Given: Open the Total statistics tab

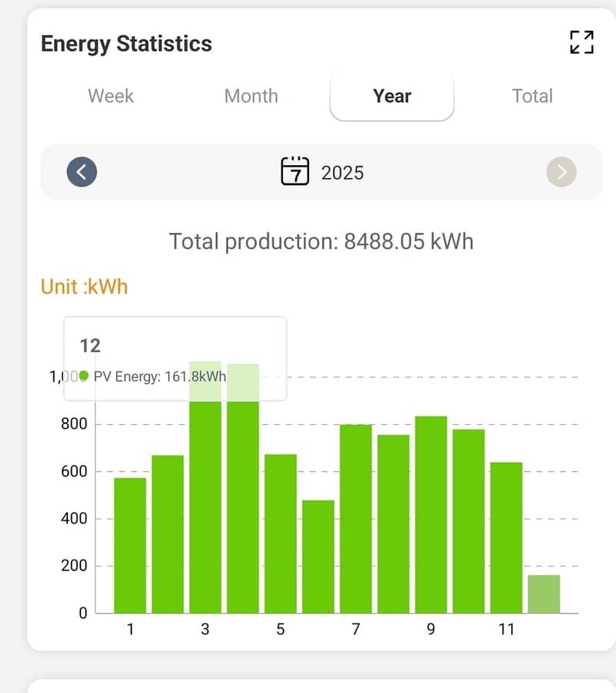Looking at the screenshot, I should pos(532,96).
